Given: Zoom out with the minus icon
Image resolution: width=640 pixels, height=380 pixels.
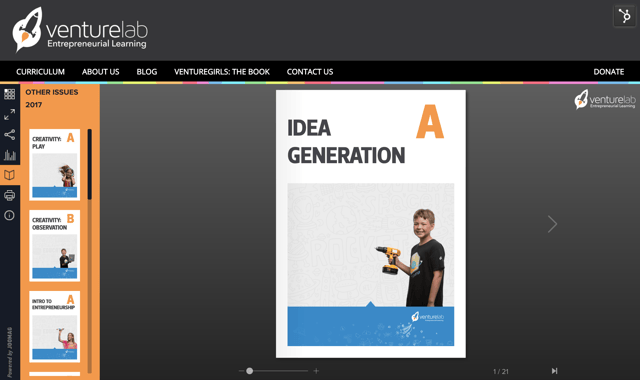Looking at the screenshot, I should [x=241, y=371].
